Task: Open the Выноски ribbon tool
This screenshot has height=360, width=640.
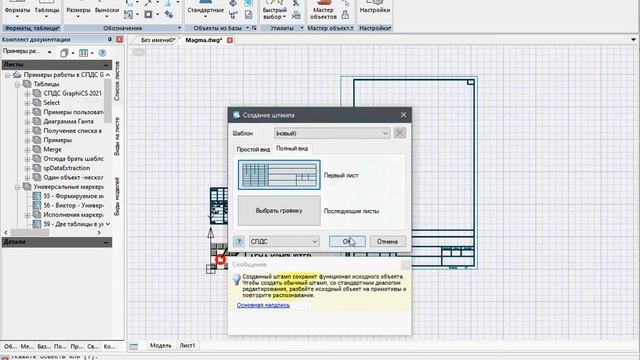Action: 107,10
